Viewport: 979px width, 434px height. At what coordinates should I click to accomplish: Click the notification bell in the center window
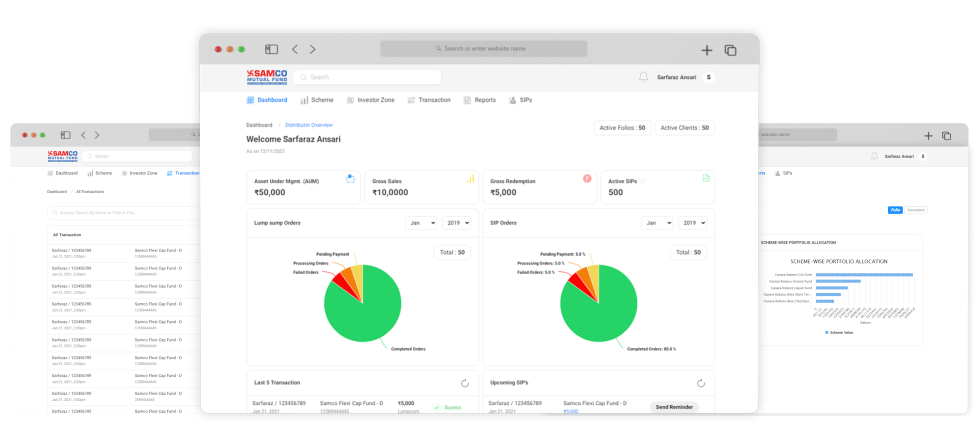(643, 76)
